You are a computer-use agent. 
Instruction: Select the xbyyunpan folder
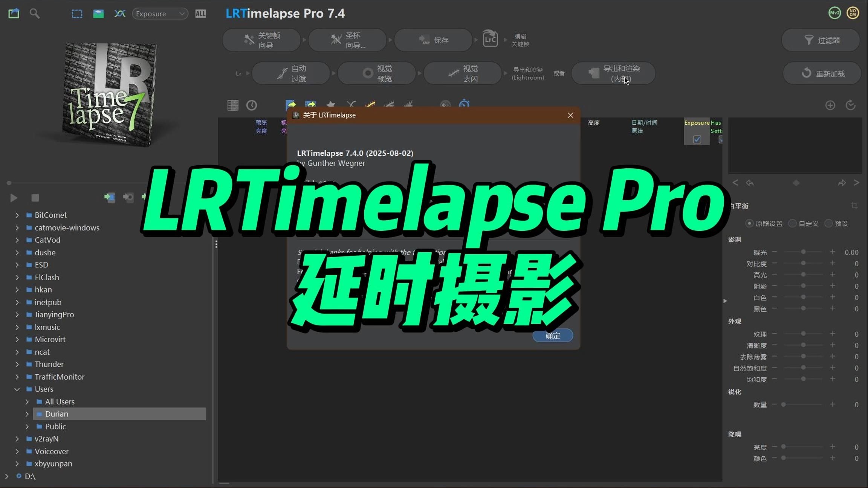tap(53, 464)
